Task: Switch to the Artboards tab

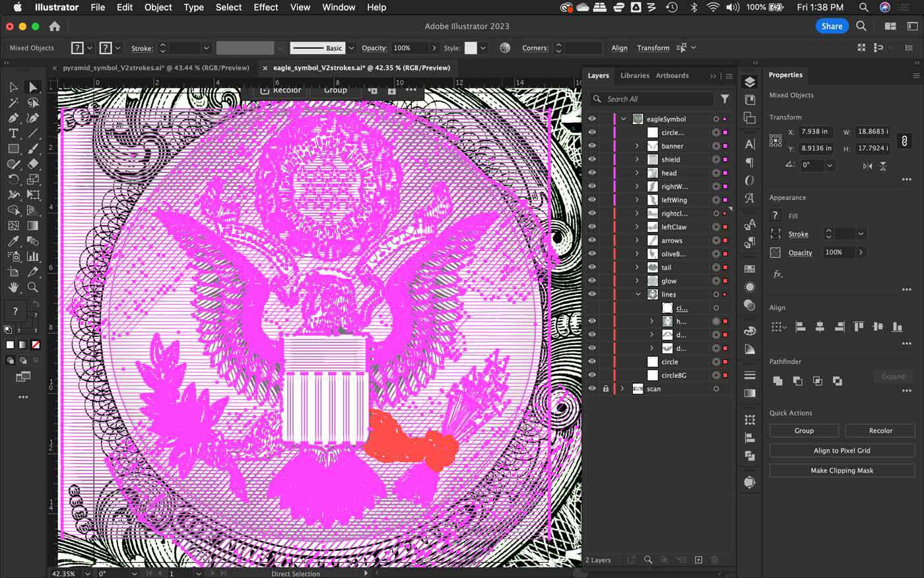Action: pos(672,75)
